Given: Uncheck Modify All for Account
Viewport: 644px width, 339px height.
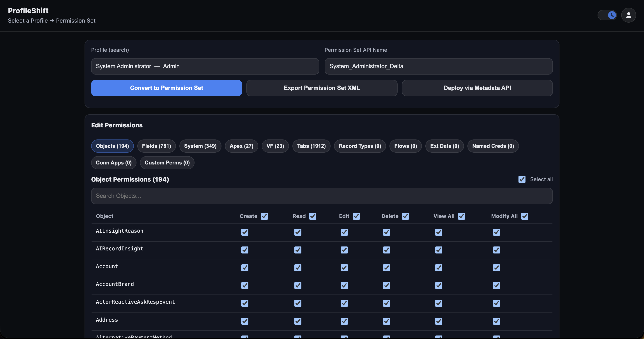Looking at the screenshot, I should tap(497, 268).
